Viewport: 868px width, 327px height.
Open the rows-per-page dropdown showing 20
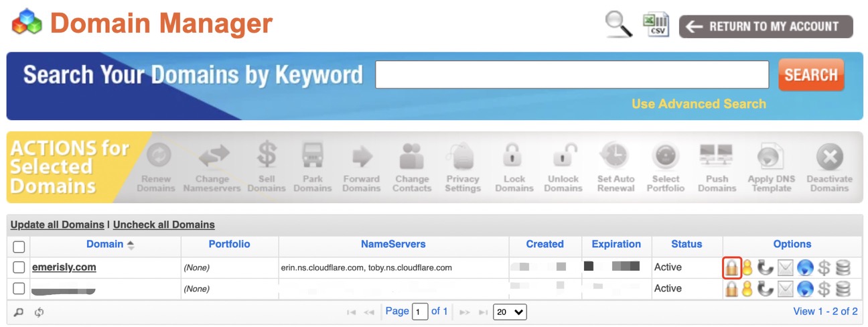pyautogui.click(x=510, y=312)
